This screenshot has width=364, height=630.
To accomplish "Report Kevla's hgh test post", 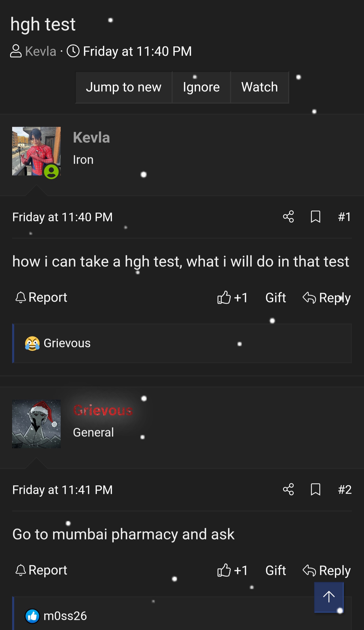I will (41, 297).
